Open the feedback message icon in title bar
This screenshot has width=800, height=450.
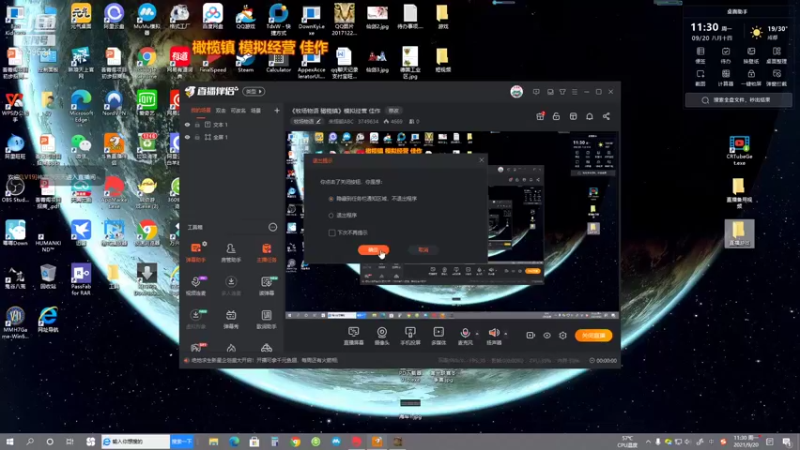click(x=536, y=92)
